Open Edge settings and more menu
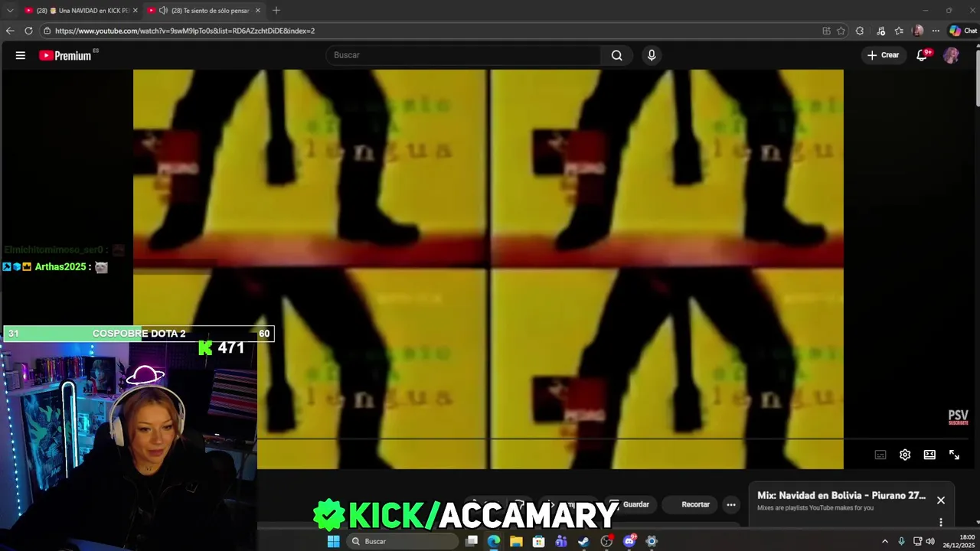The height and width of the screenshot is (551, 980). (936, 31)
